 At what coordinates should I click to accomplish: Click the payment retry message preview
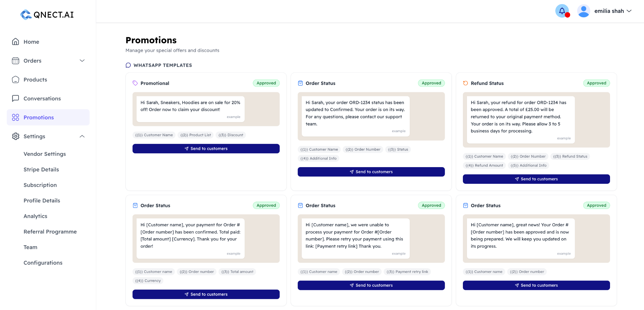pyautogui.click(x=356, y=239)
